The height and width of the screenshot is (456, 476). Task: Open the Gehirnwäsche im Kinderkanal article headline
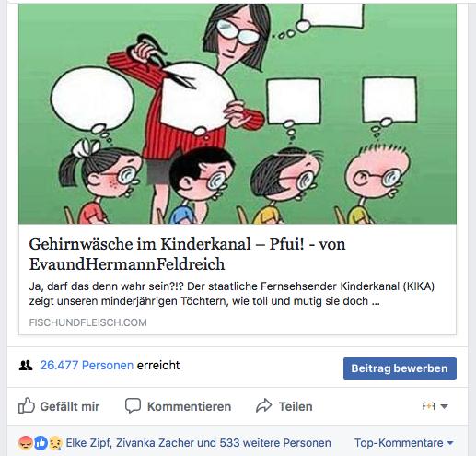point(187,254)
